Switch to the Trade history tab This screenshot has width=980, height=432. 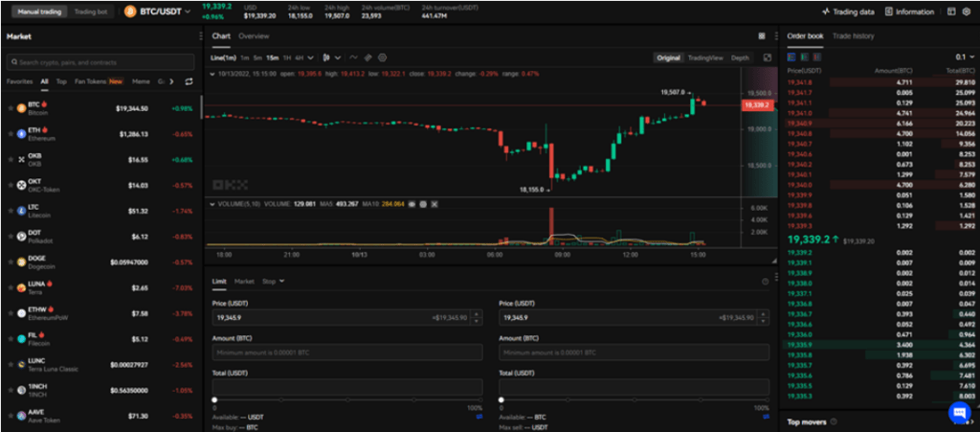(x=853, y=35)
